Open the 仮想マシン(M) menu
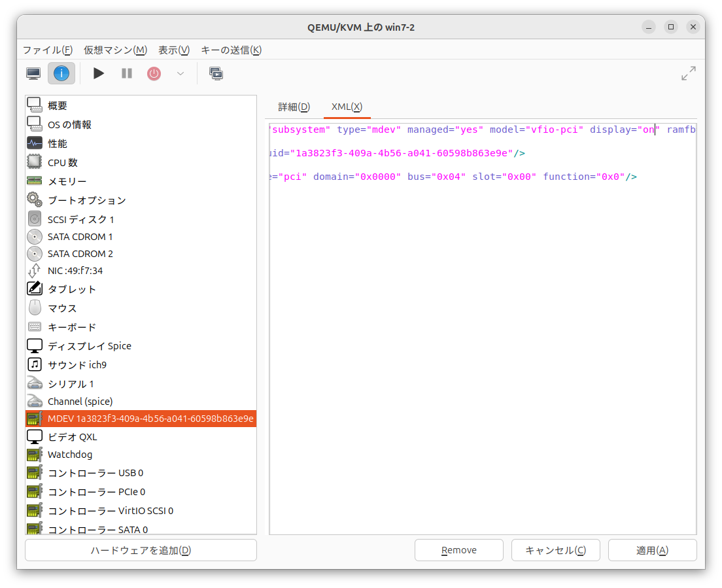The image size is (722, 588). [x=116, y=50]
